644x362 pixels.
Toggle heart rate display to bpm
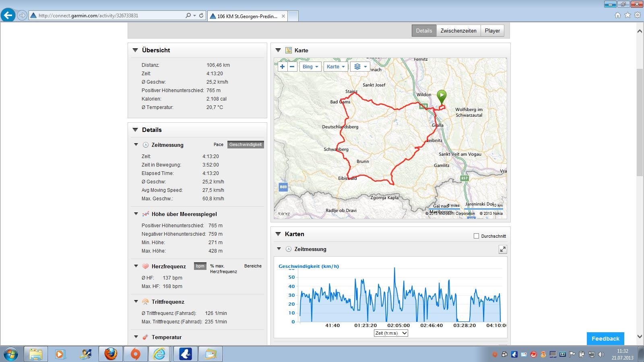(200, 266)
